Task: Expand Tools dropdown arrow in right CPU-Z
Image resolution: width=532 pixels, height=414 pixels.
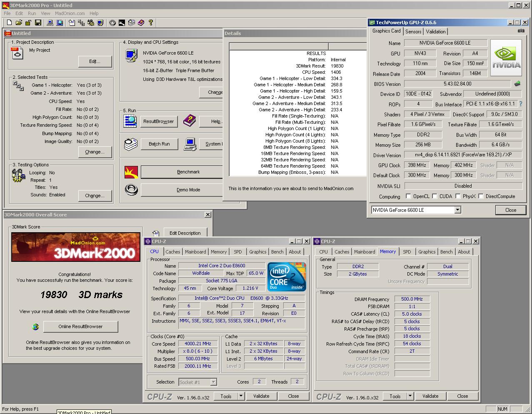Action: [410, 396]
